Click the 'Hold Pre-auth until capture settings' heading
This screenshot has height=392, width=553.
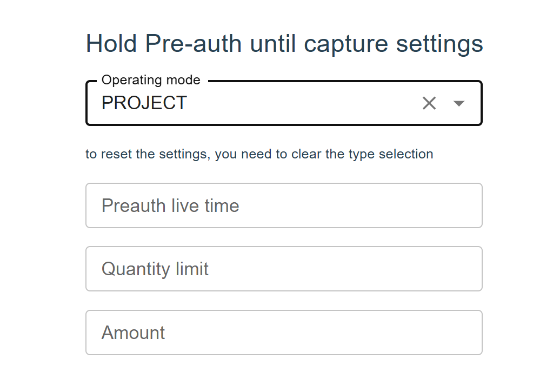pyautogui.click(x=284, y=43)
